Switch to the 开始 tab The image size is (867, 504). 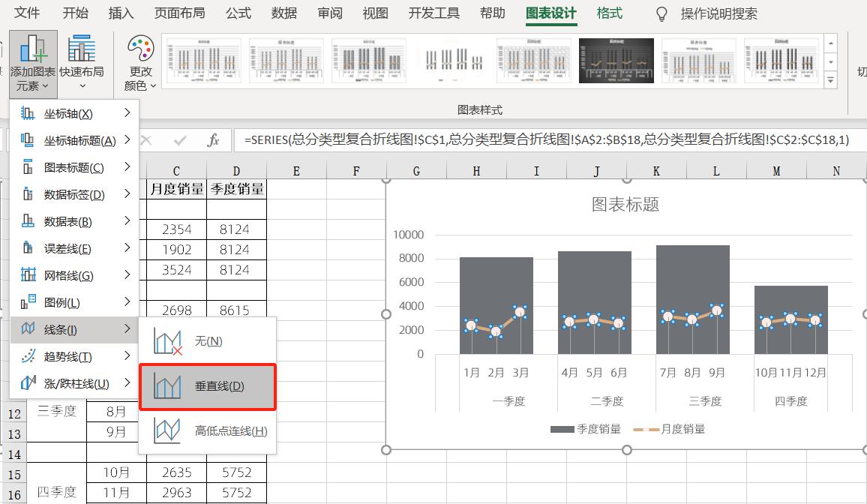click(75, 13)
